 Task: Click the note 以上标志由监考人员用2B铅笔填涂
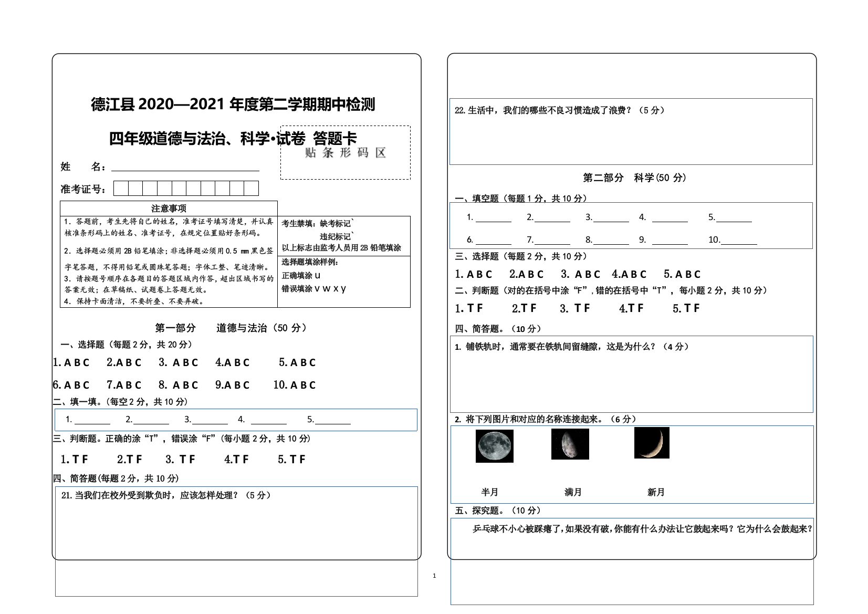point(341,248)
